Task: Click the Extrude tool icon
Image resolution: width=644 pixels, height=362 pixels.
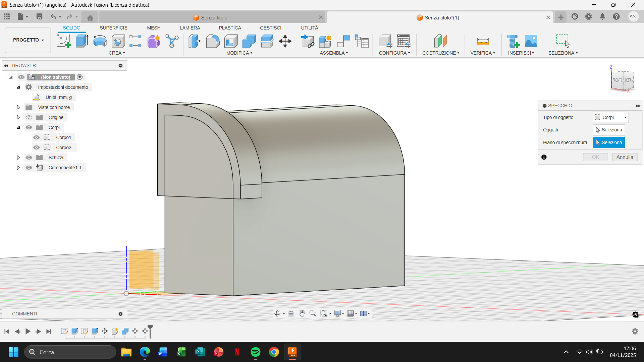Action: [x=82, y=41]
